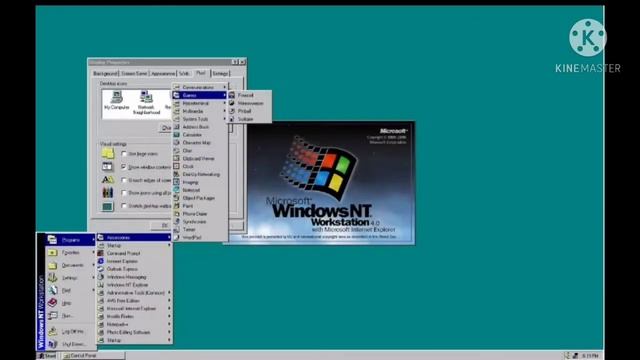
Task: Open Object Packager in Accessories
Action: [x=200, y=198]
